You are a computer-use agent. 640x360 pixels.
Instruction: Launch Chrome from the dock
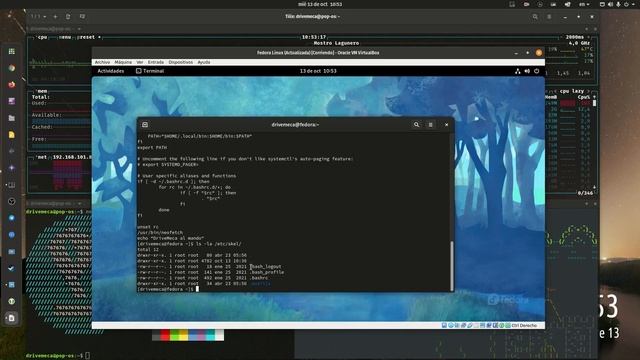tap(12, 68)
